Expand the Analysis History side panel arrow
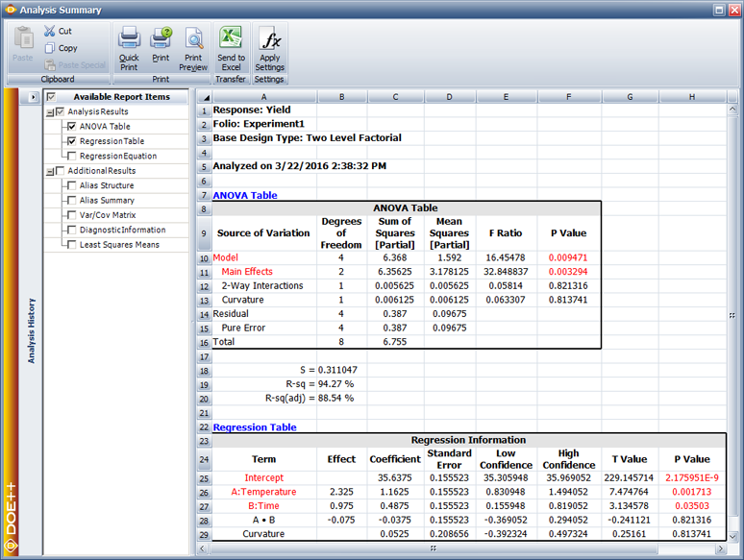744x560 pixels. point(33,97)
